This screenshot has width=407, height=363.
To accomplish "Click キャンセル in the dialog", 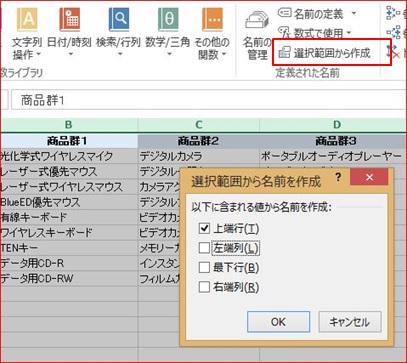I will coord(350,322).
